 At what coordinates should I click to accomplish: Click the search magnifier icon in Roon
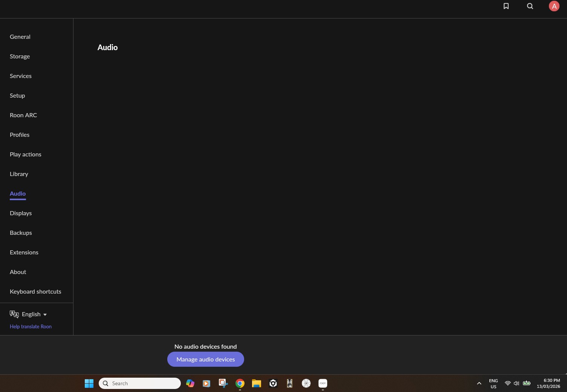click(x=530, y=6)
